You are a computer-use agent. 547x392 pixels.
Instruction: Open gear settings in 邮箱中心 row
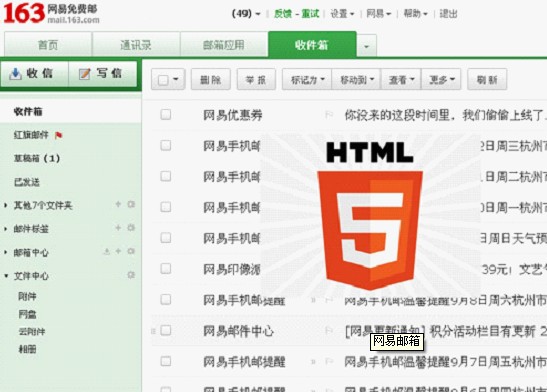[131, 251]
